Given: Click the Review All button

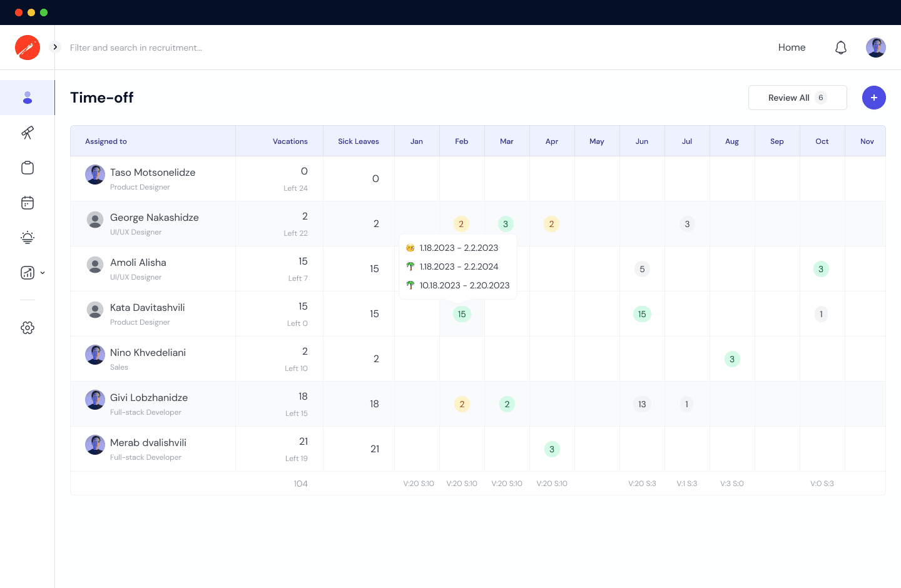Looking at the screenshot, I should click(x=797, y=98).
